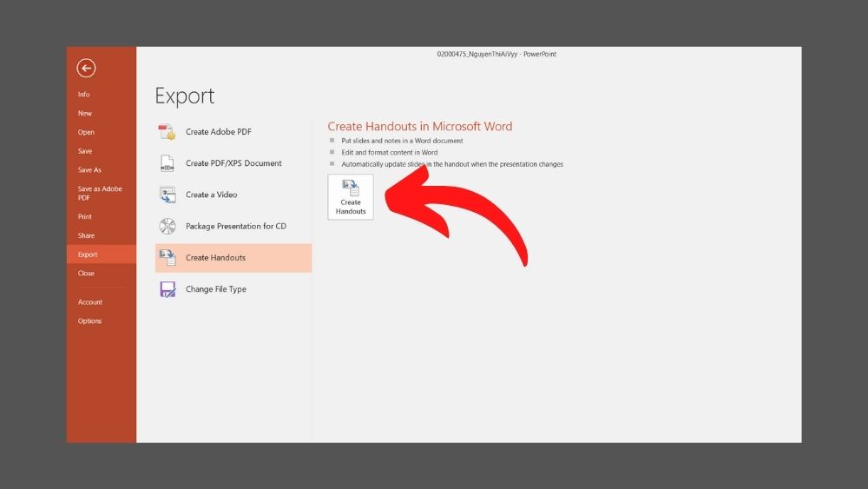Choose Close in the sidebar menu
The width and height of the screenshot is (868, 489).
click(x=86, y=274)
